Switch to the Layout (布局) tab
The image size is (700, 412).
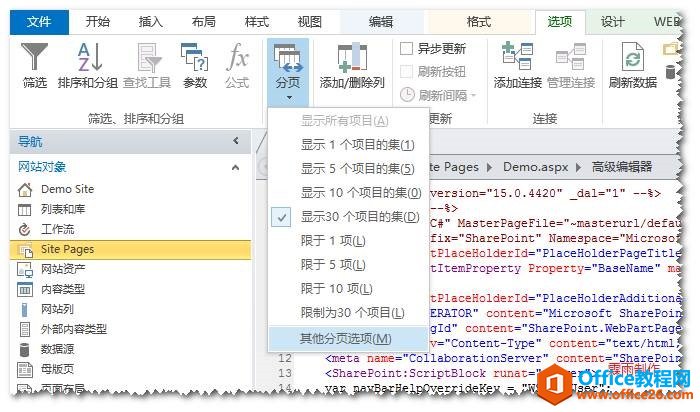point(204,22)
